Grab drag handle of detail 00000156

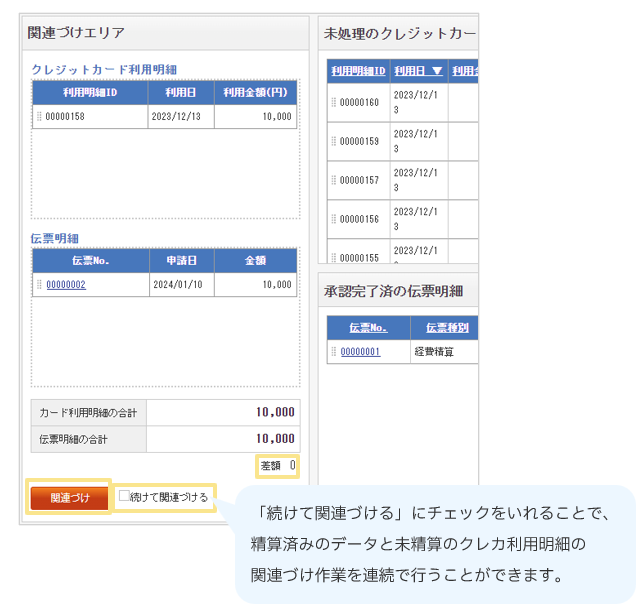(x=334, y=219)
